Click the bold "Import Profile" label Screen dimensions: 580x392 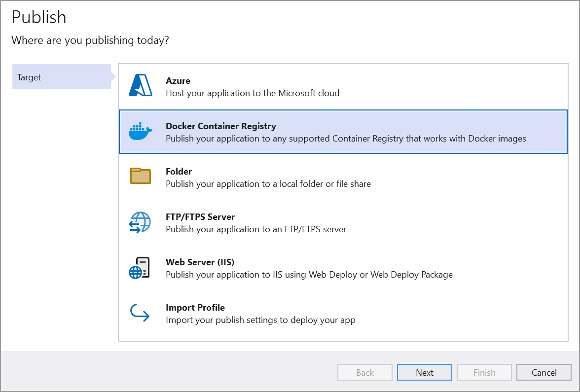click(195, 307)
